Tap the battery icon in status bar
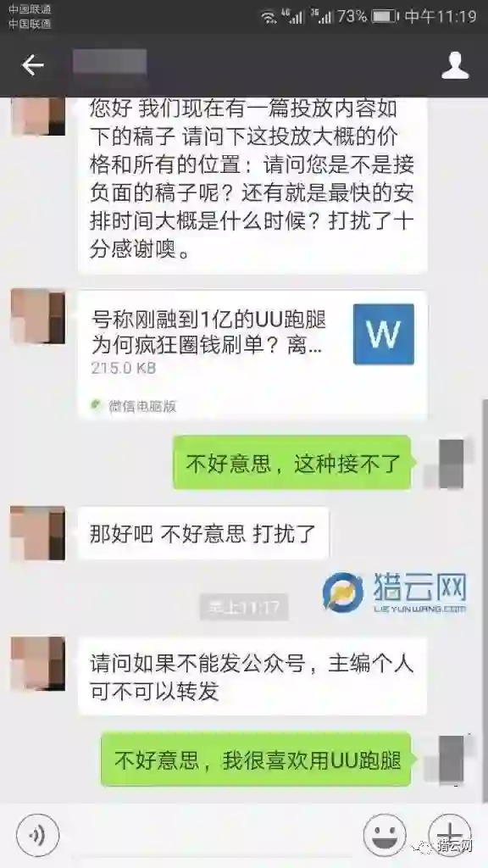 pos(385,17)
